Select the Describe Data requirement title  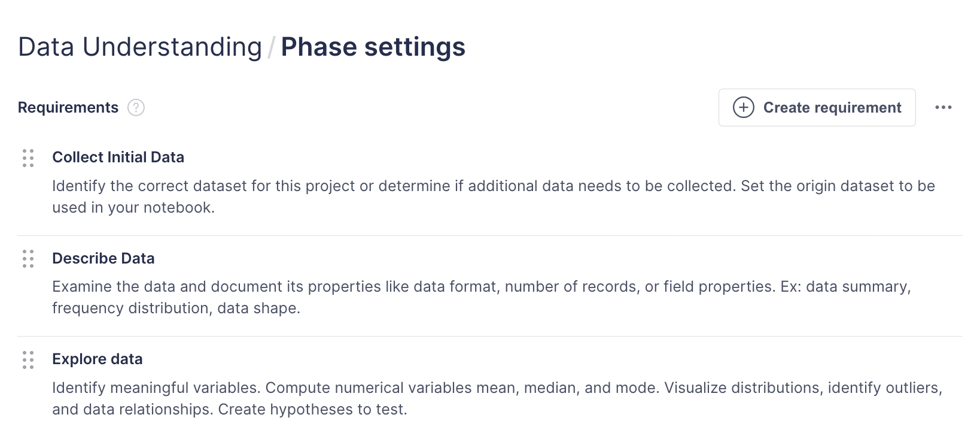point(103,258)
